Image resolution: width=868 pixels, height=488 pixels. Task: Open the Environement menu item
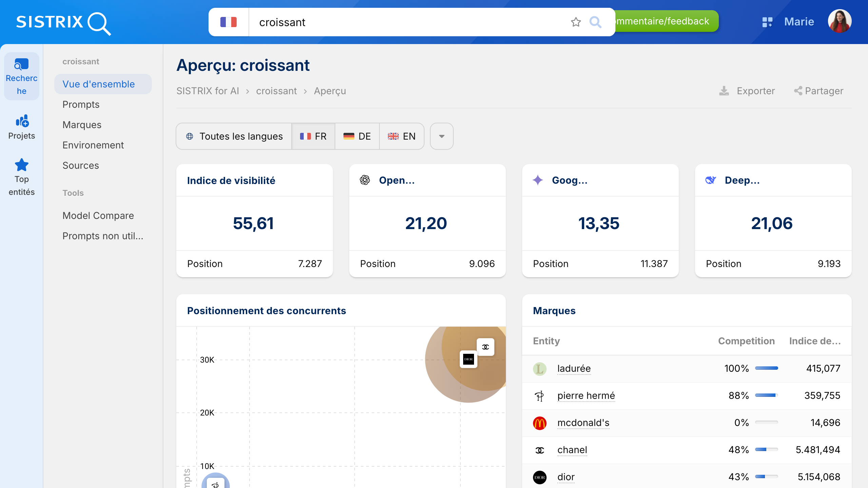coord(93,145)
